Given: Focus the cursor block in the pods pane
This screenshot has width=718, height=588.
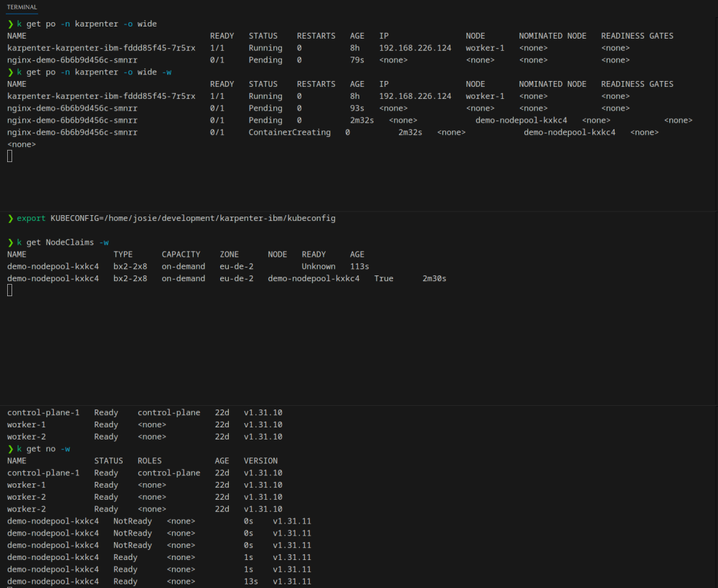Looking at the screenshot, I should (x=10, y=156).
